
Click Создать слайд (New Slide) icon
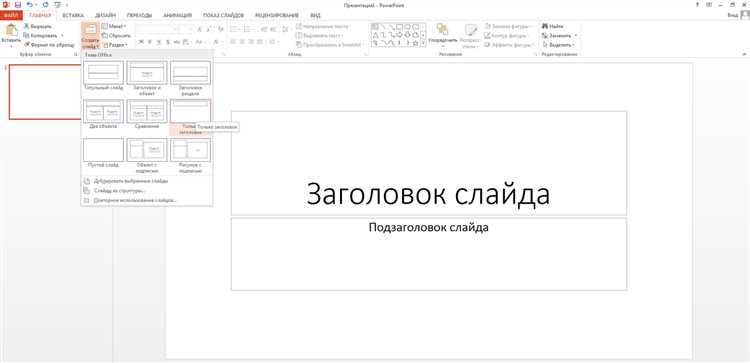tap(90, 30)
